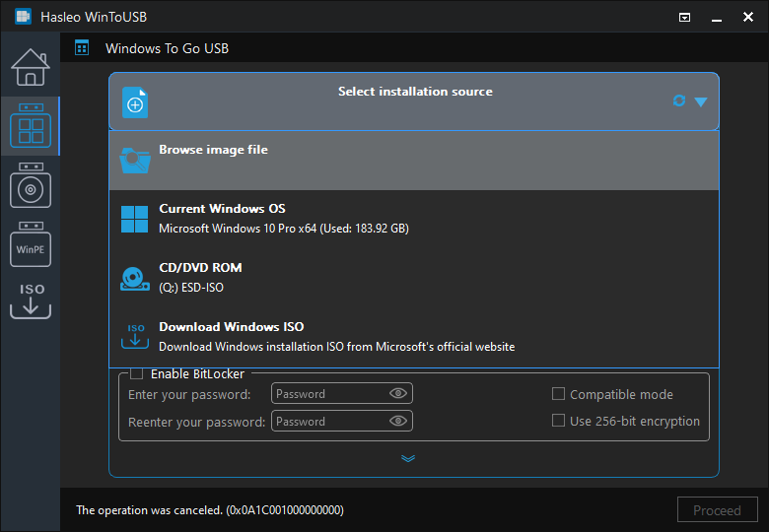This screenshot has height=532, width=769.
Task: Open Select installation source header
Action: click(414, 101)
